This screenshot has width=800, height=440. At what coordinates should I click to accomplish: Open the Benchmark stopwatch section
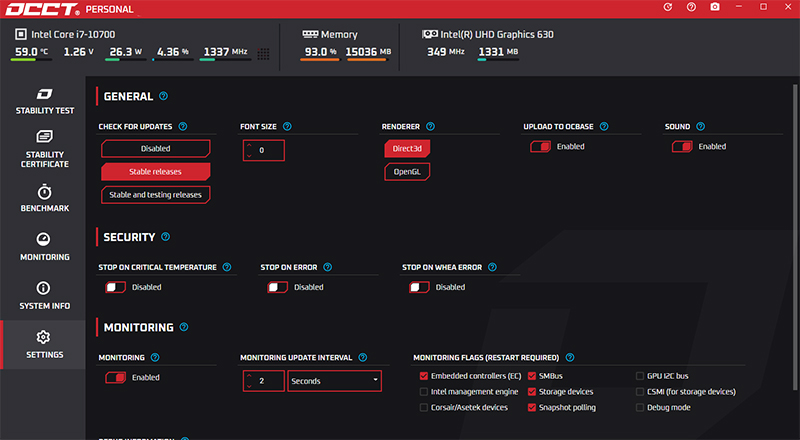pos(44,198)
